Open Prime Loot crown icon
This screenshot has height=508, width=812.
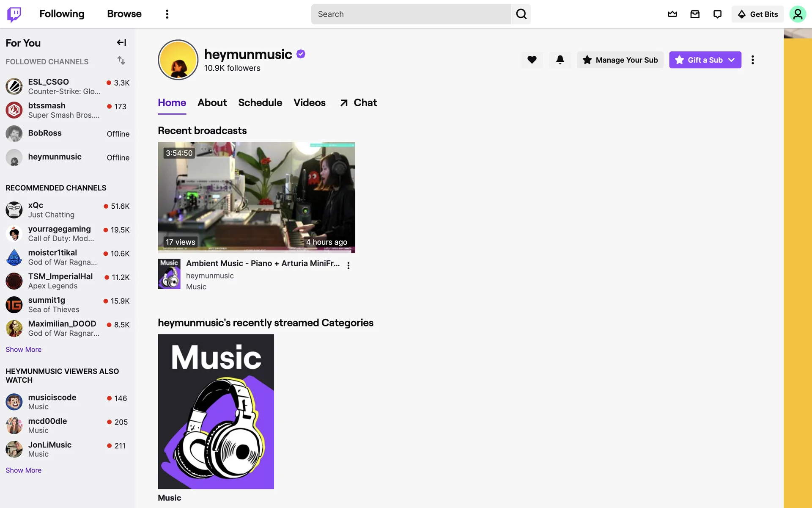click(x=672, y=14)
